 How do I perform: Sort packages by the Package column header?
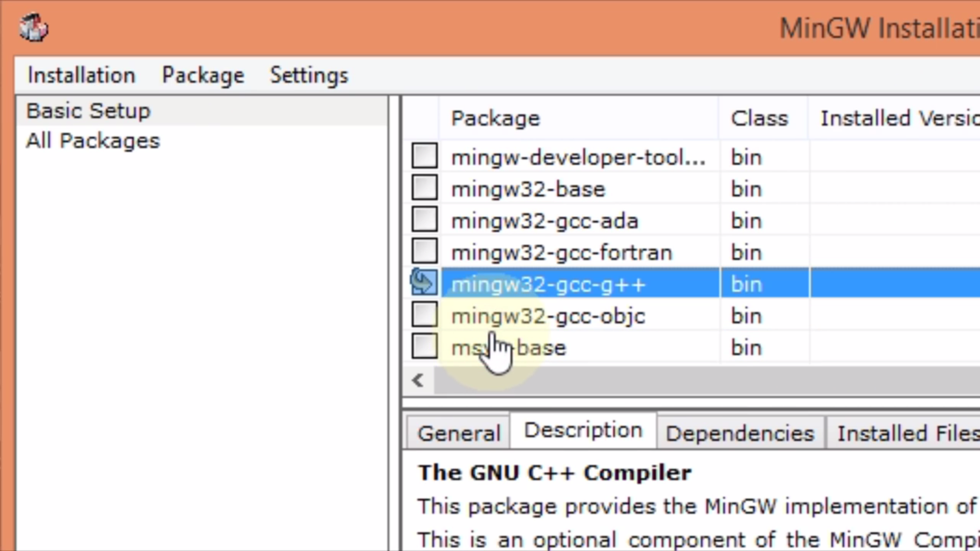tap(495, 118)
